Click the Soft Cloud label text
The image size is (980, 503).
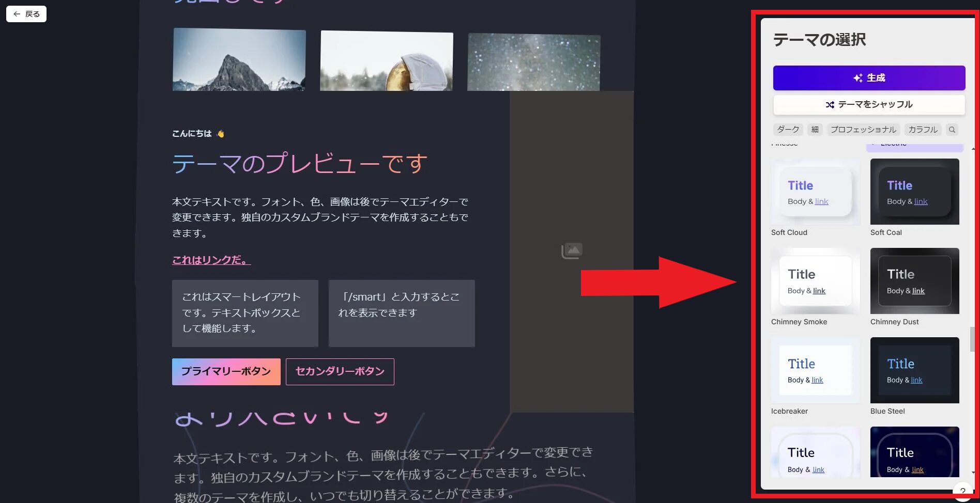pos(789,232)
